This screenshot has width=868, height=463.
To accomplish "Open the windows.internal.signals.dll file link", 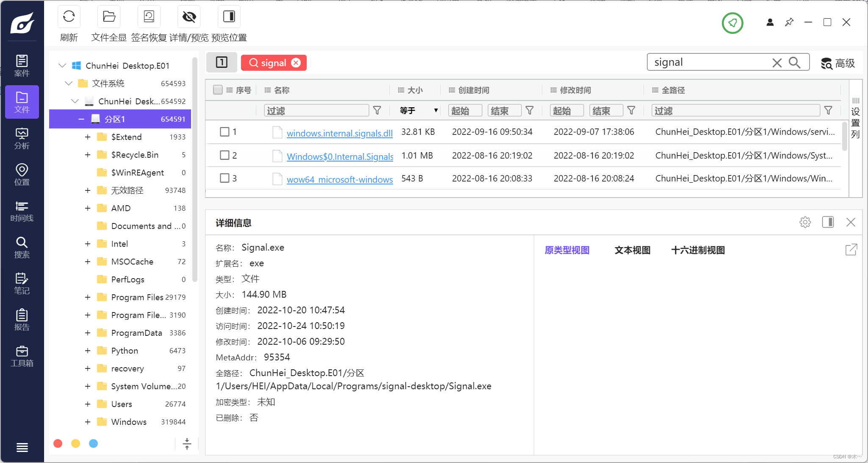I will click(339, 133).
